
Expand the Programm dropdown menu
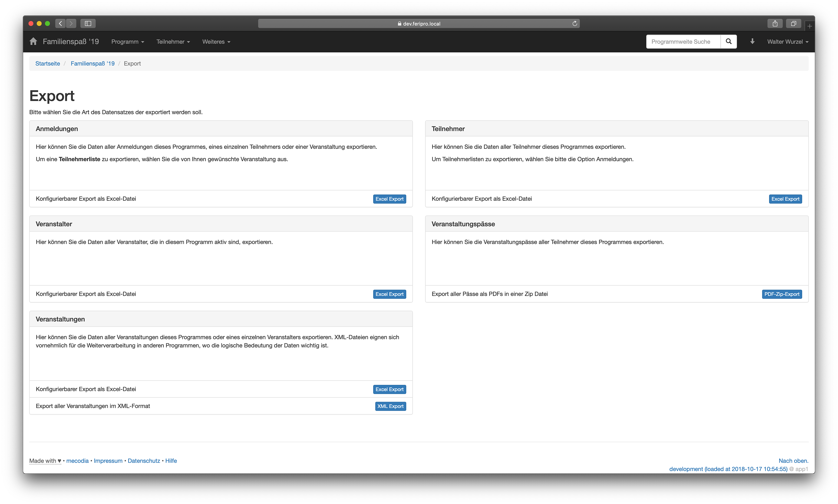point(128,42)
